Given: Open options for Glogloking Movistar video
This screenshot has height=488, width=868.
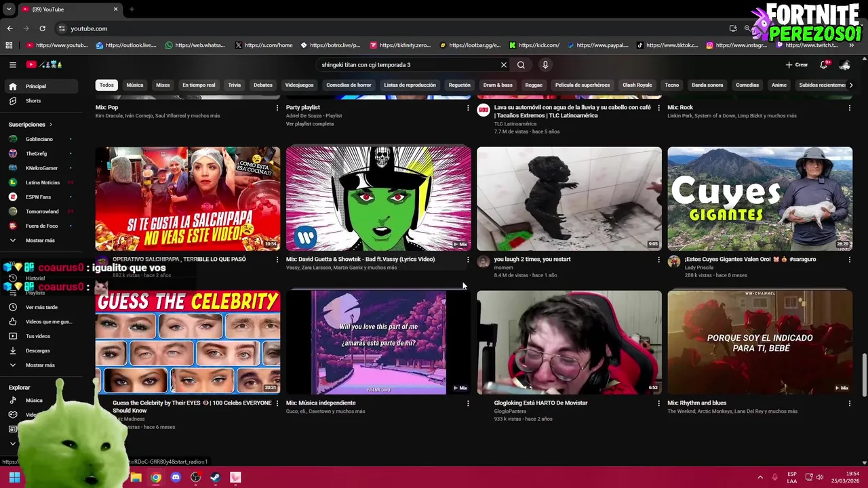Looking at the screenshot, I should [x=658, y=403].
